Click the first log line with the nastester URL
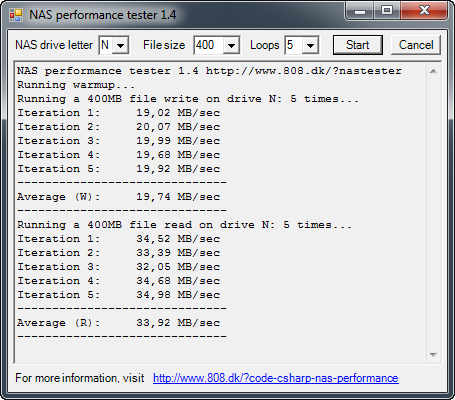The image size is (455, 400). pos(209,71)
